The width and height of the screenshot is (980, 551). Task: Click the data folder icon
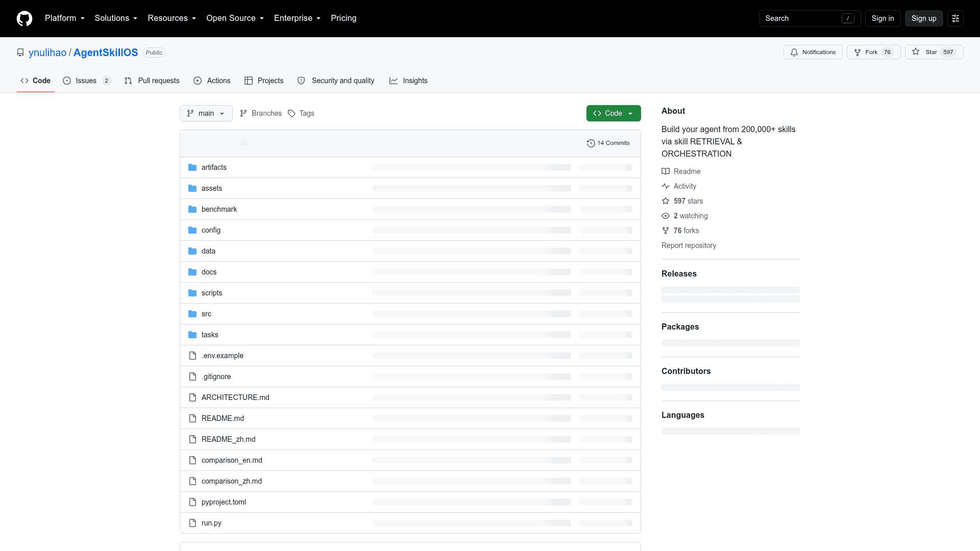[192, 251]
